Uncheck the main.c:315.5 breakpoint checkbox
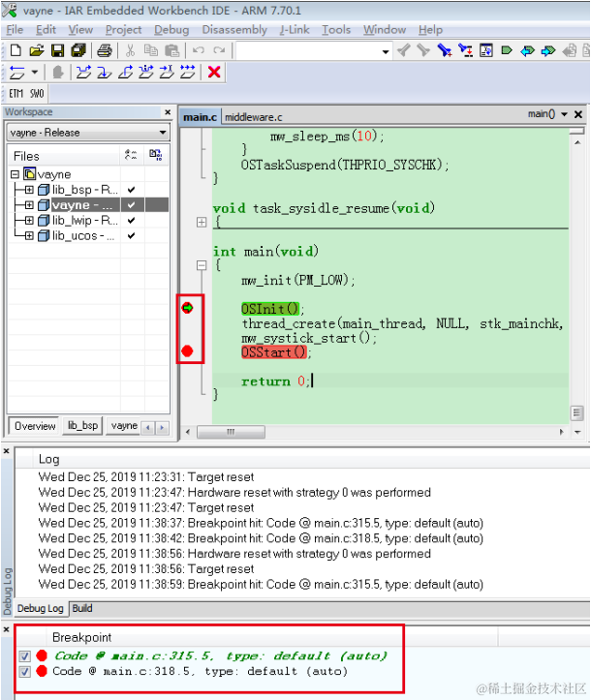 click(x=25, y=656)
